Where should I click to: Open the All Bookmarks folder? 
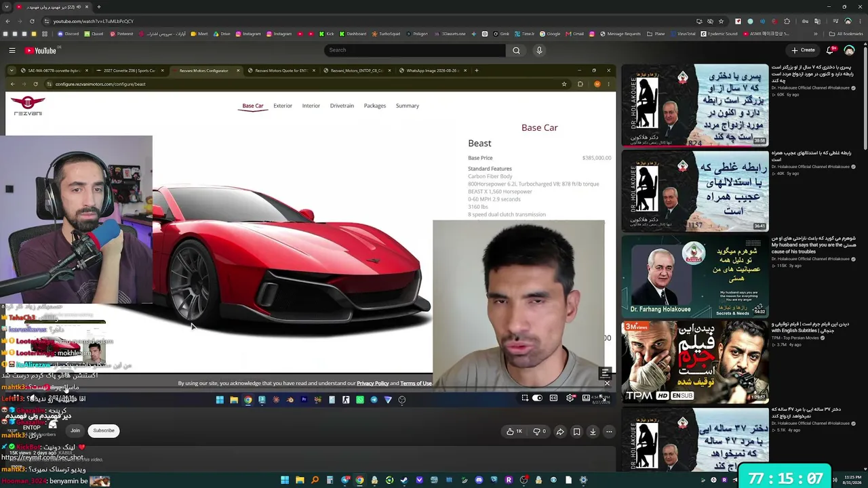[846, 34]
